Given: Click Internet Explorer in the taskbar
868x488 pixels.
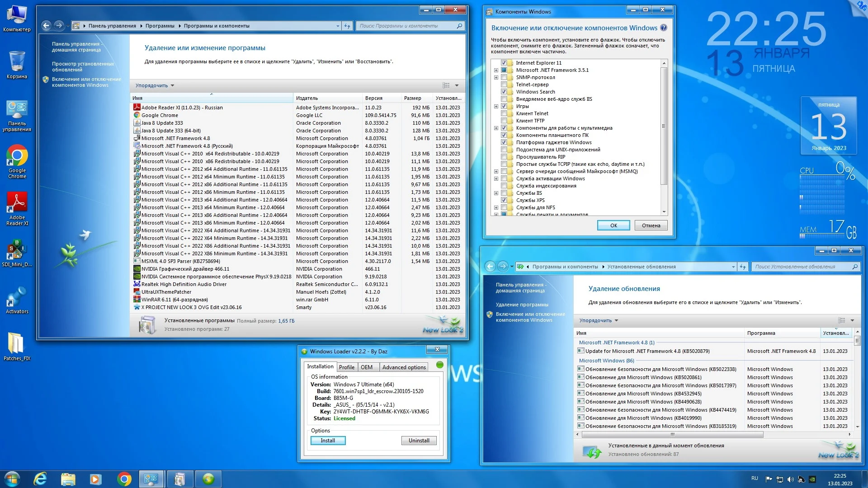Looking at the screenshot, I should click(40, 479).
